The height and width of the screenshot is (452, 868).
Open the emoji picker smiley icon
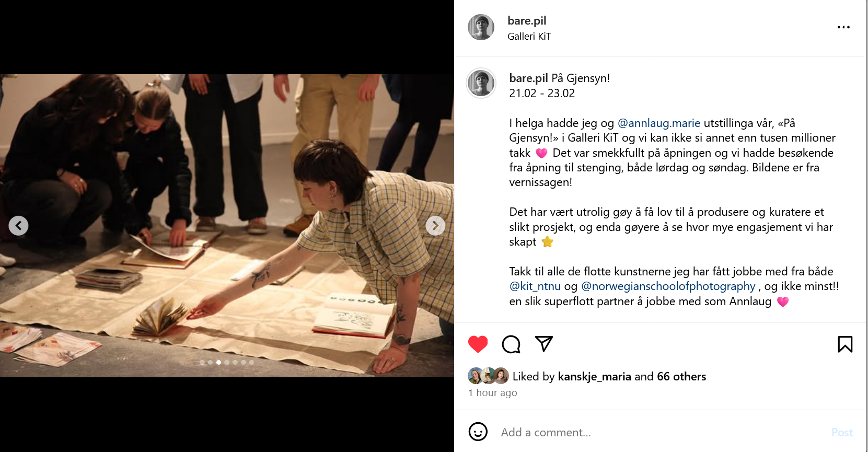coord(478,432)
